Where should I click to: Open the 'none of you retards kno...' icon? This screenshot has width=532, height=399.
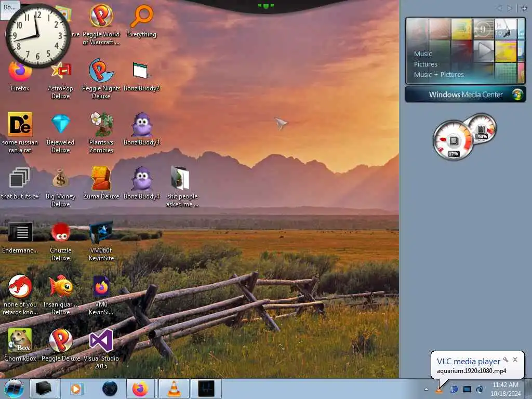(20, 295)
